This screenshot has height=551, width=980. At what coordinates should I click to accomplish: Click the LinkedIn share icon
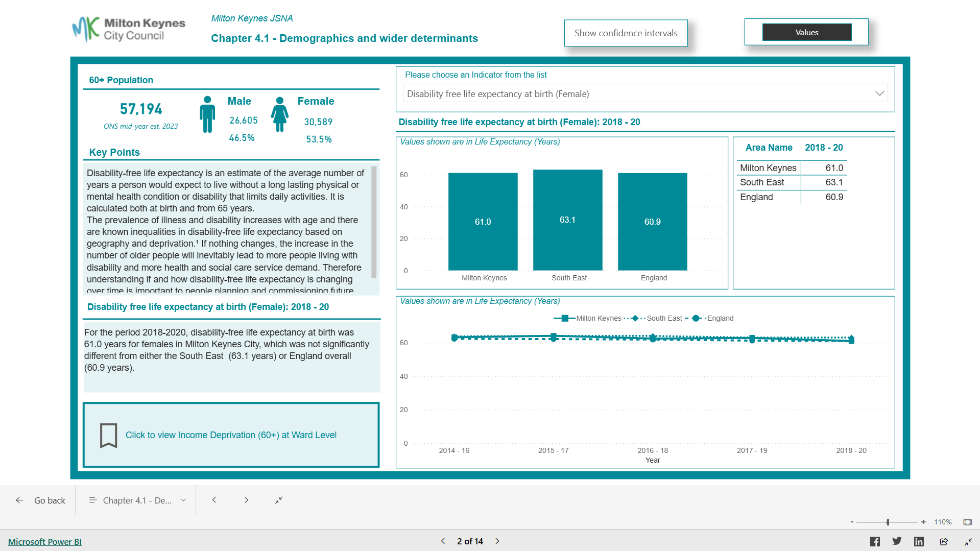919,541
